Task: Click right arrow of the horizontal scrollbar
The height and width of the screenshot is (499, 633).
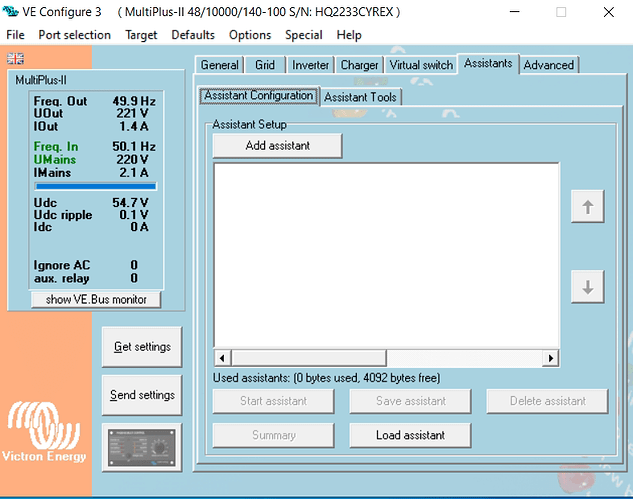Action: tap(551, 358)
